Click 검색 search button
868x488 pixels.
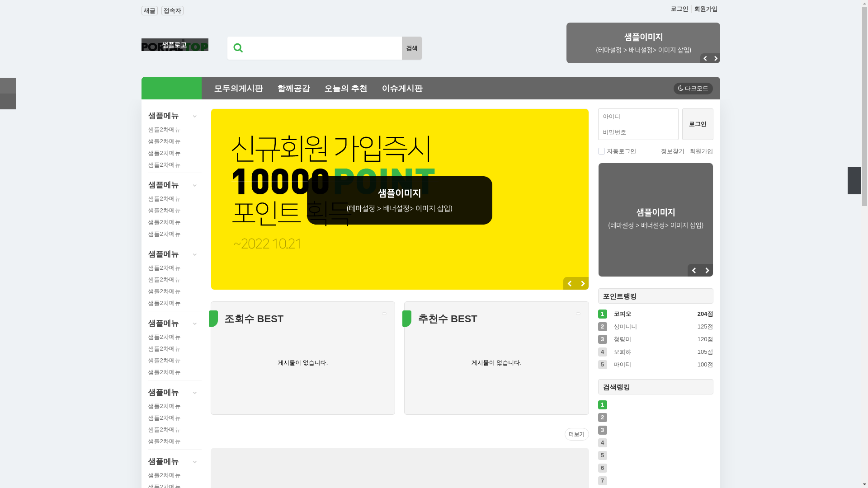412,48
